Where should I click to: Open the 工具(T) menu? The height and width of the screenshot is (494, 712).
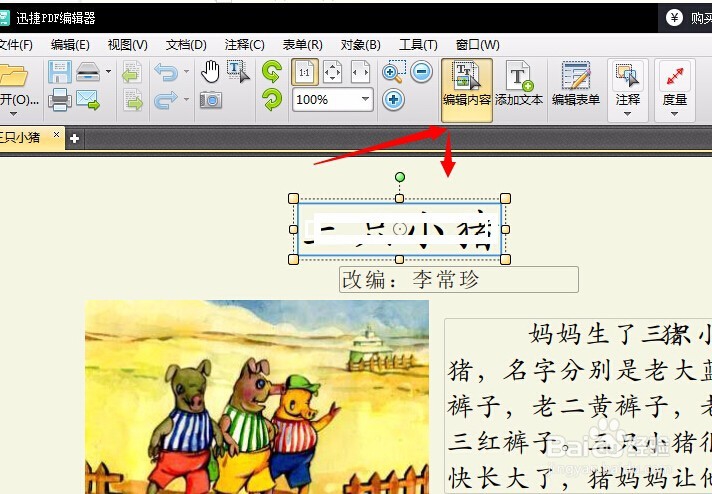point(418,45)
